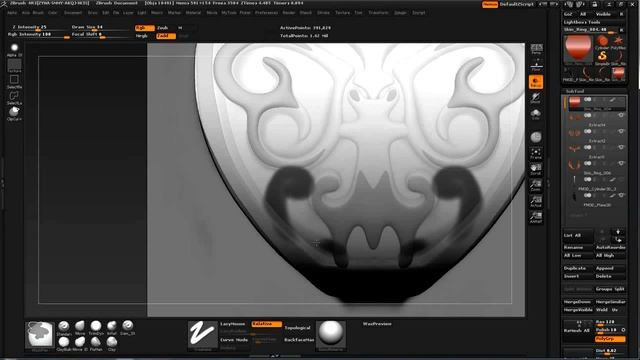The height and width of the screenshot is (360, 640).
Task: Click the Actual size button
Action: click(536, 201)
